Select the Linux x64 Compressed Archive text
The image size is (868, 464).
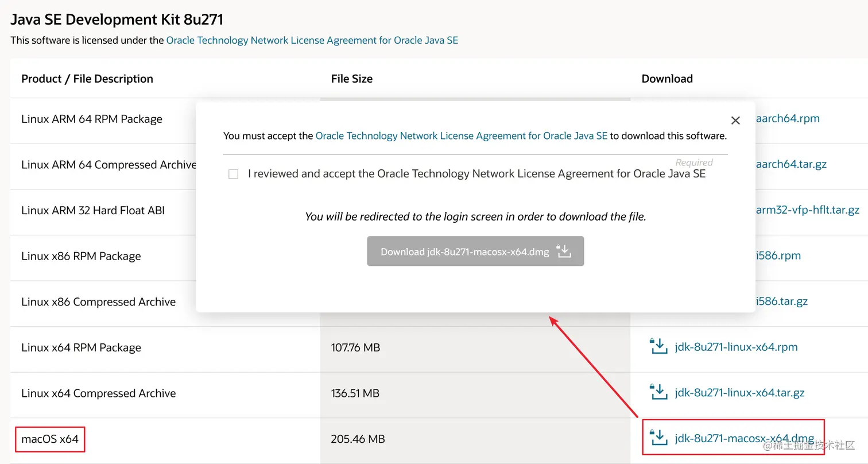(99, 393)
